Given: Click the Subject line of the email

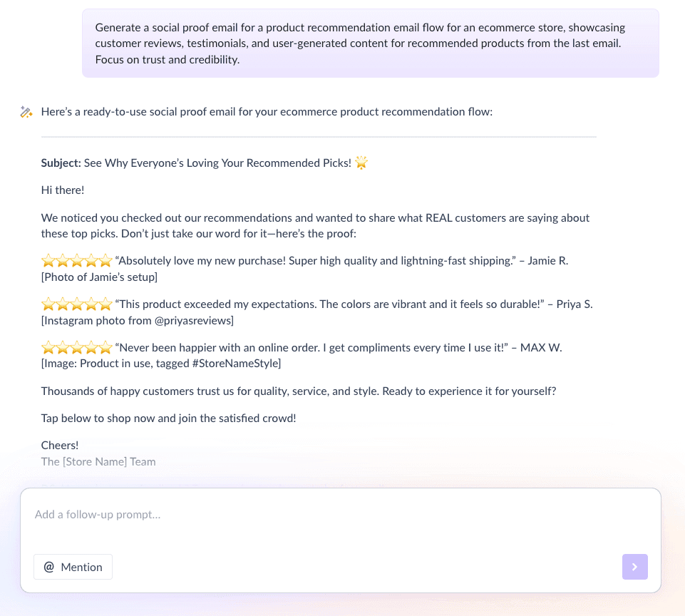Looking at the screenshot, I should (61, 163).
